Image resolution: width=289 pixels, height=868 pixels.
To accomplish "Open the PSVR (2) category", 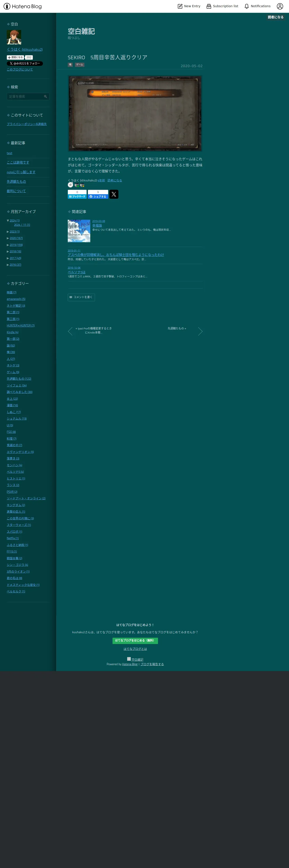I will [12, 492].
